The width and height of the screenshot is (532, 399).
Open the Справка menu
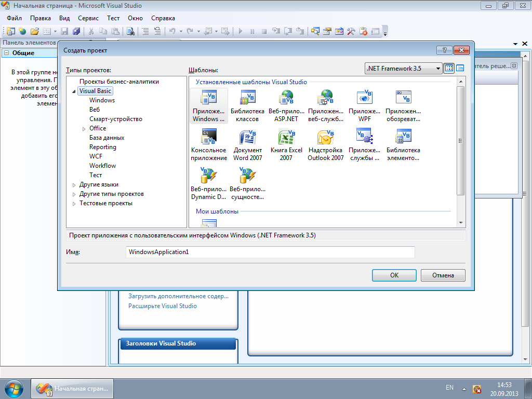tap(163, 18)
